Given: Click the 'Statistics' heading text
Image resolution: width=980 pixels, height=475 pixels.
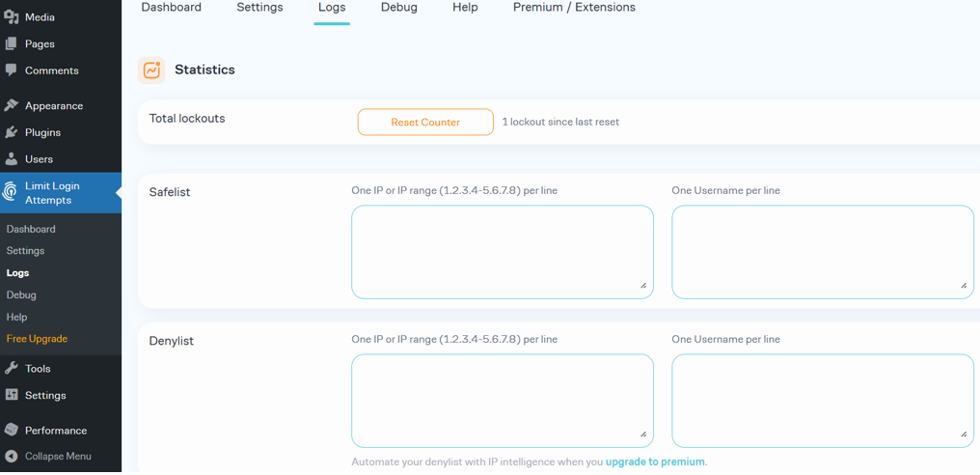Looking at the screenshot, I should pyautogui.click(x=205, y=70).
